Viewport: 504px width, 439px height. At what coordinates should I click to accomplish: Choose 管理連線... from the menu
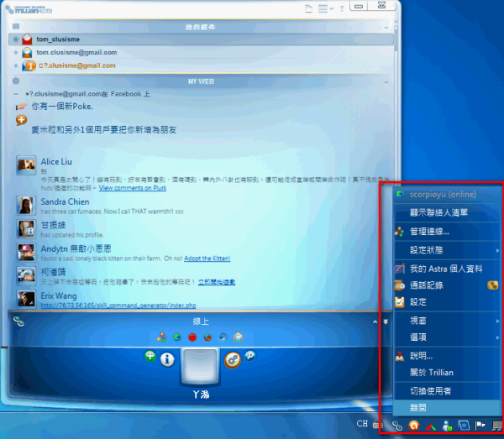[447, 232]
